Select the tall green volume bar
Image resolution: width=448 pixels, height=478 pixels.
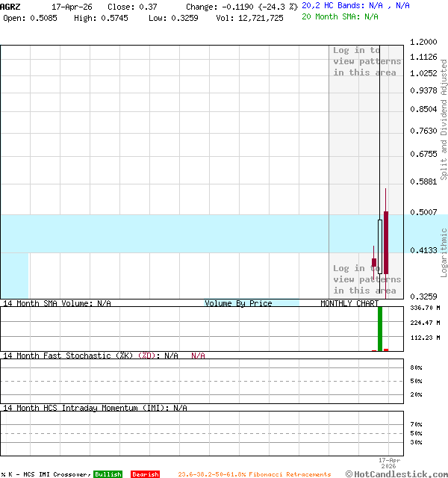tap(380, 328)
